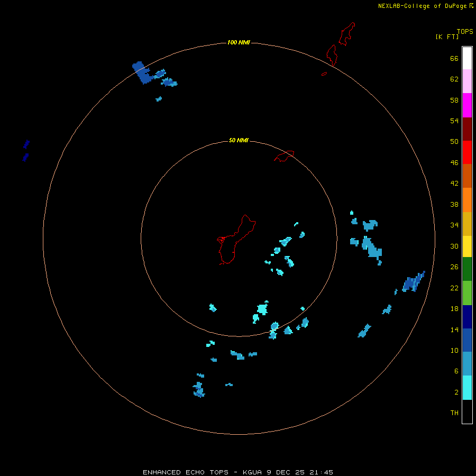Select the dark green 26 kft swatch

467,269
